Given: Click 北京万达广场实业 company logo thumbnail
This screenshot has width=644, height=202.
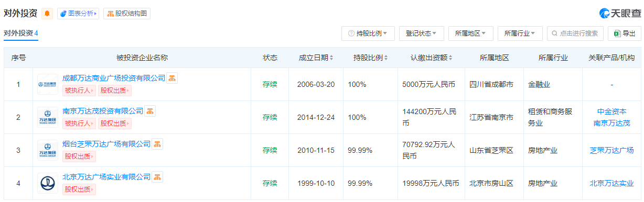Looking at the screenshot, I should coord(48,183).
